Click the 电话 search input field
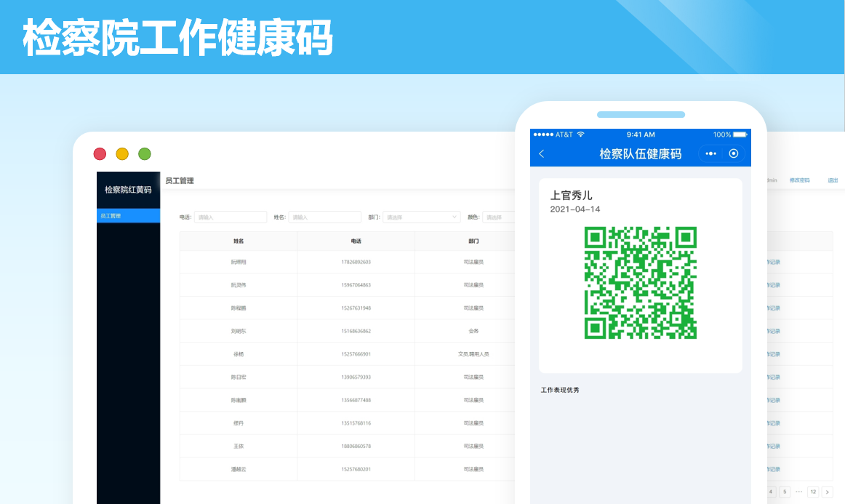 click(x=231, y=217)
